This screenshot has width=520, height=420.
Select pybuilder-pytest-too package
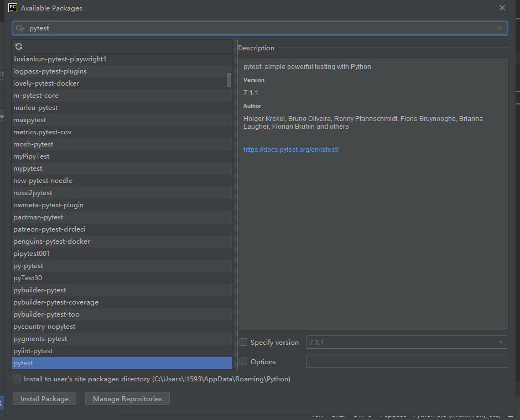click(x=122, y=314)
